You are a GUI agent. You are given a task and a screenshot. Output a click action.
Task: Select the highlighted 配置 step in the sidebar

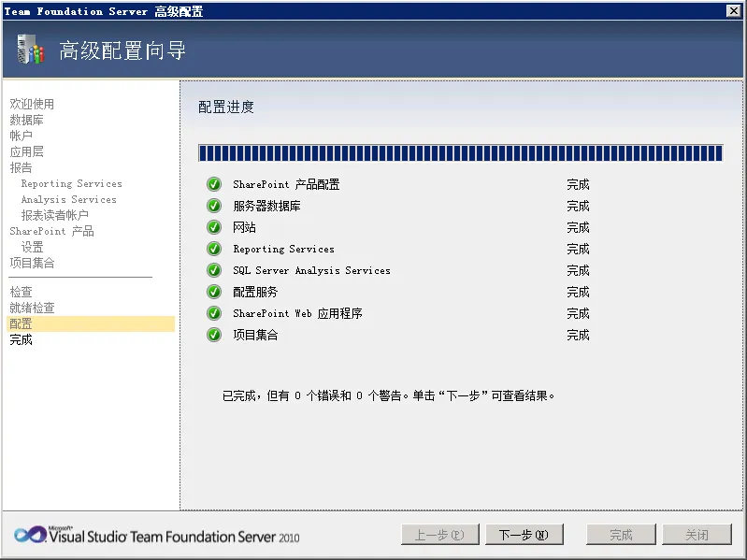pos(91,323)
